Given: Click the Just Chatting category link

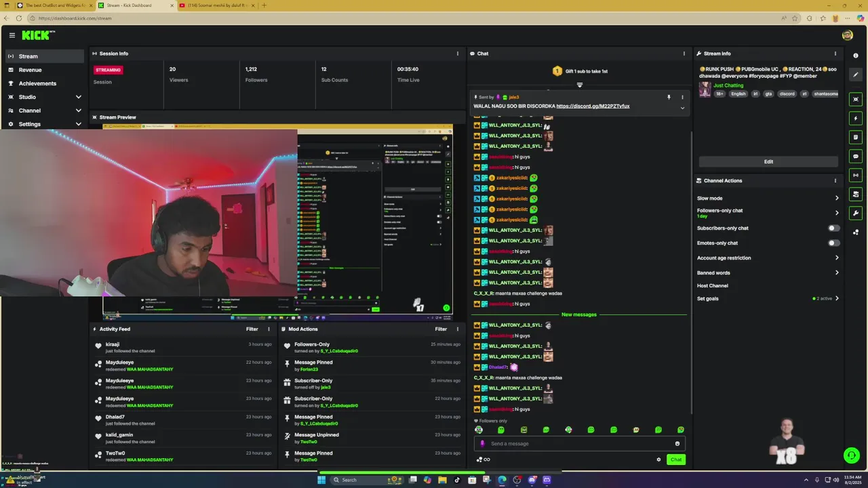Looking at the screenshot, I should [x=728, y=86].
